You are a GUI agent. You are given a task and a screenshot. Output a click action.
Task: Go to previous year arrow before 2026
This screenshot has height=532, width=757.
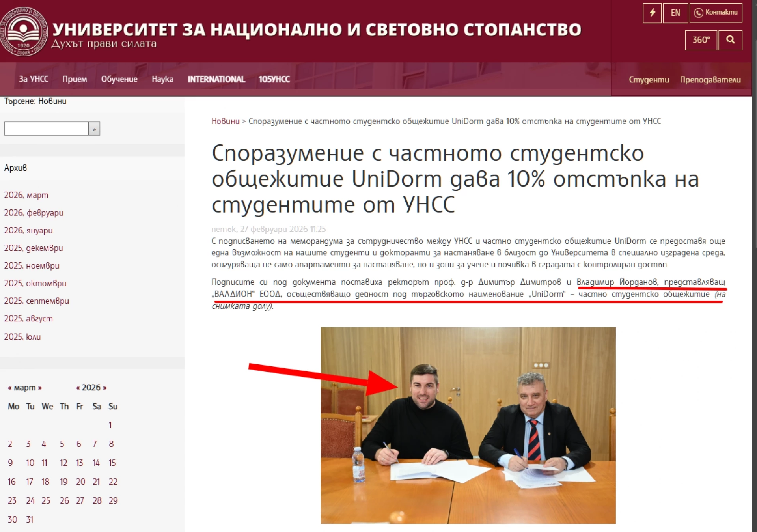pyautogui.click(x=78, y=388)
